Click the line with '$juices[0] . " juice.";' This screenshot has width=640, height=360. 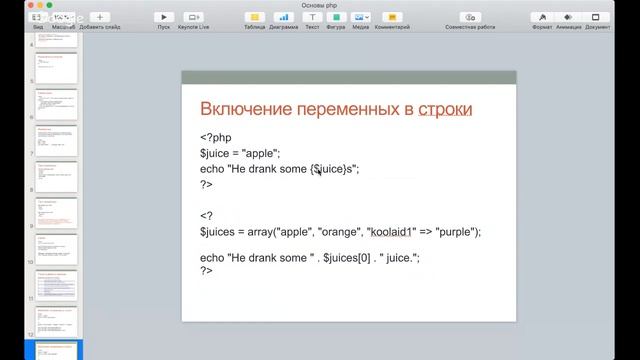click(x=310, y=258)
